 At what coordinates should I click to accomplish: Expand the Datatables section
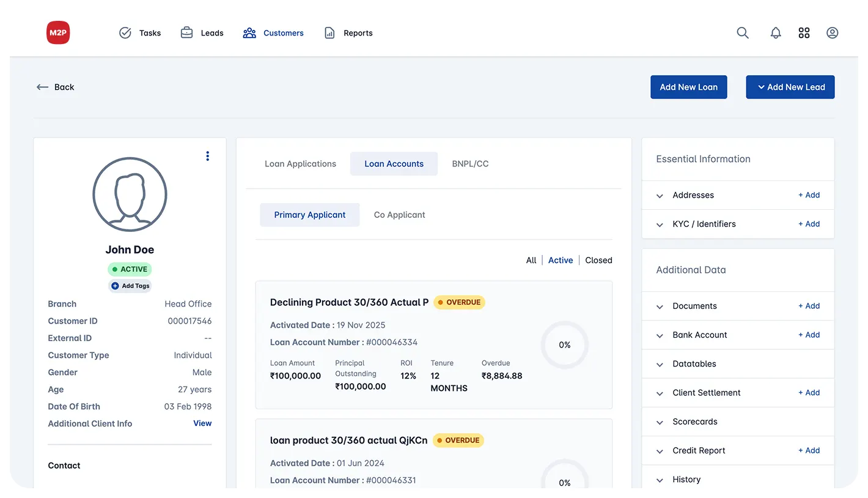(660, 364)
